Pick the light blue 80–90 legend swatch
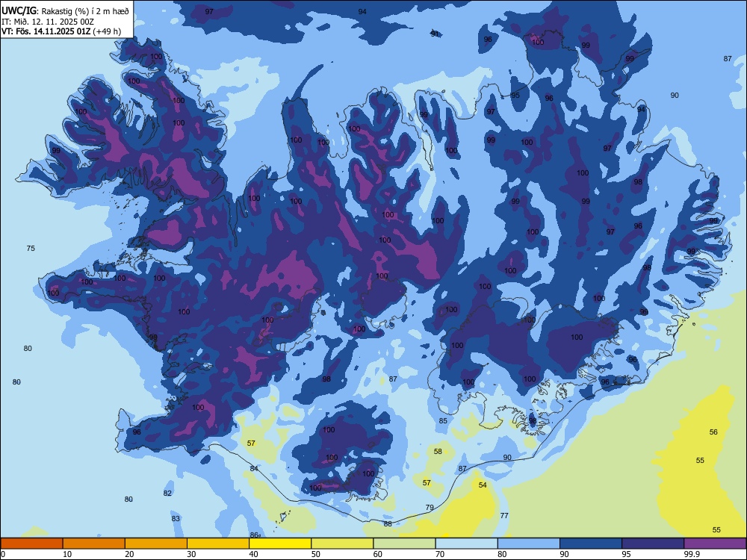 pos(529,544)
